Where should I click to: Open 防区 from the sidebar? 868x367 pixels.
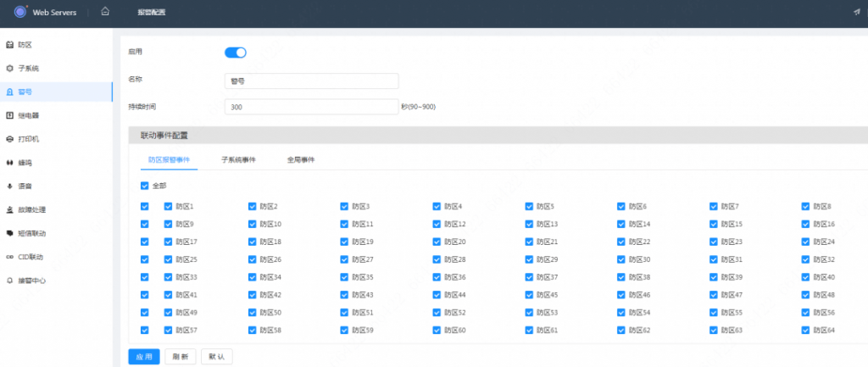tap(25, 44)
